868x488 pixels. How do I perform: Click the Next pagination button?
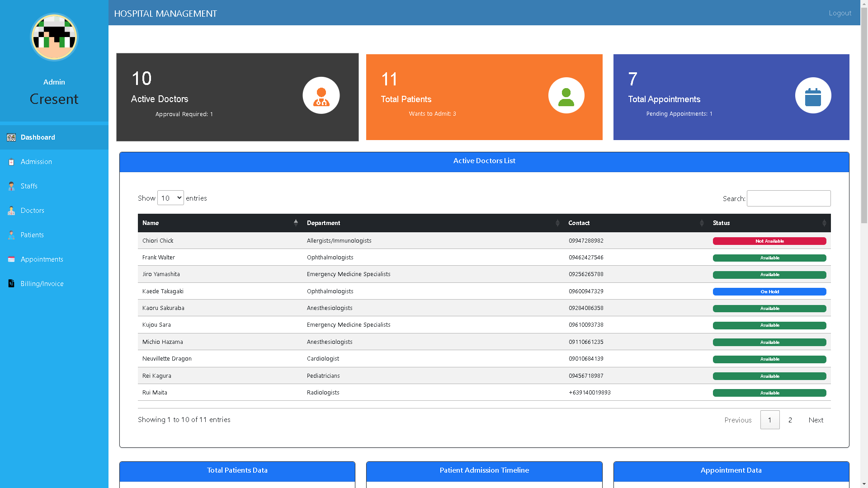point(816,420)
